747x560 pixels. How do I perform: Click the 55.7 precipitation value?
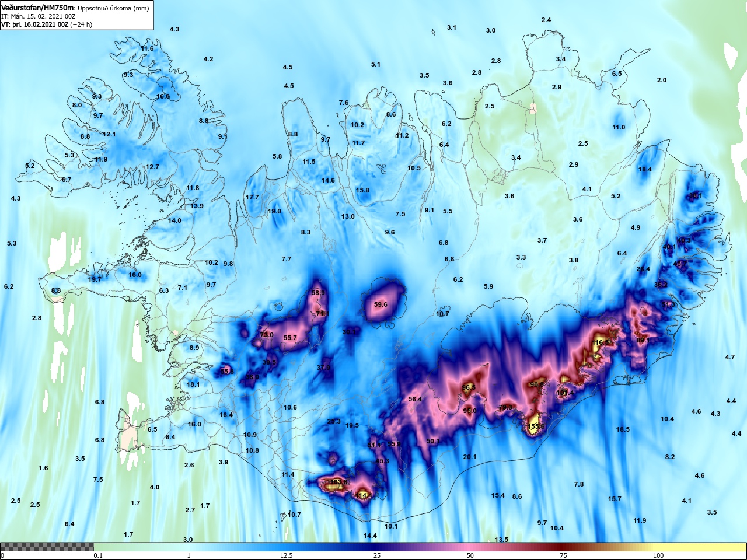pyautogui.click(x=290, y=338)
